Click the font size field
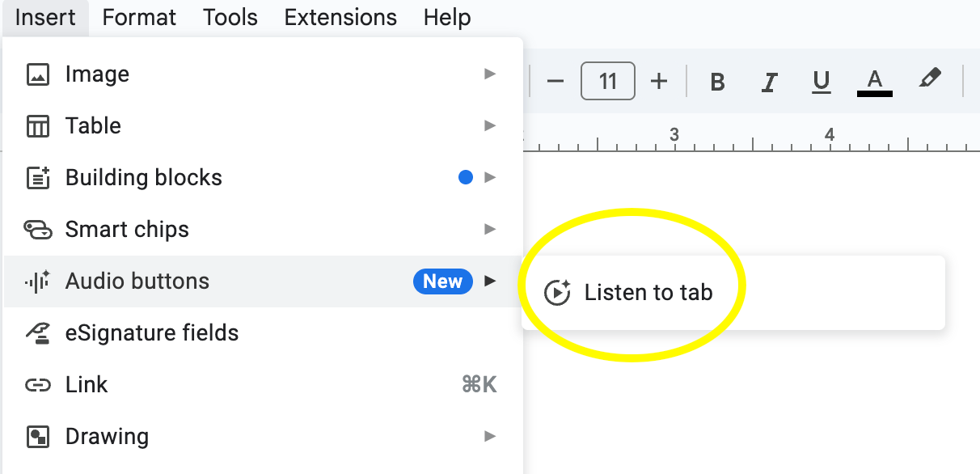The image size is (980, 474). (608, 82)
